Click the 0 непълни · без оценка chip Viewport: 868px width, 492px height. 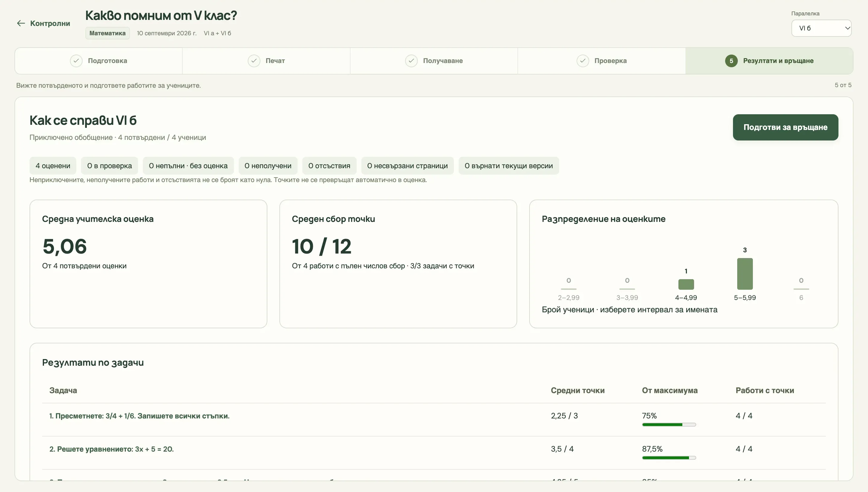point(188,166)
